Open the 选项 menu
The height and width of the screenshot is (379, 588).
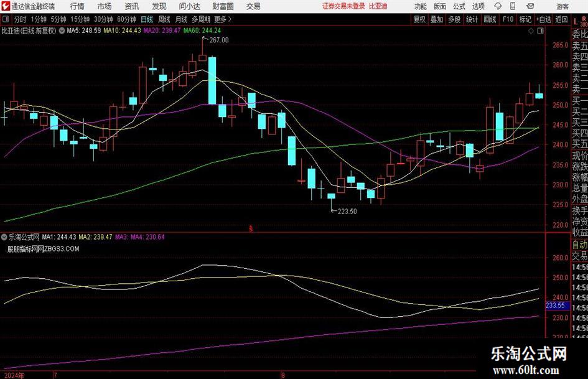tap(478, 6)
